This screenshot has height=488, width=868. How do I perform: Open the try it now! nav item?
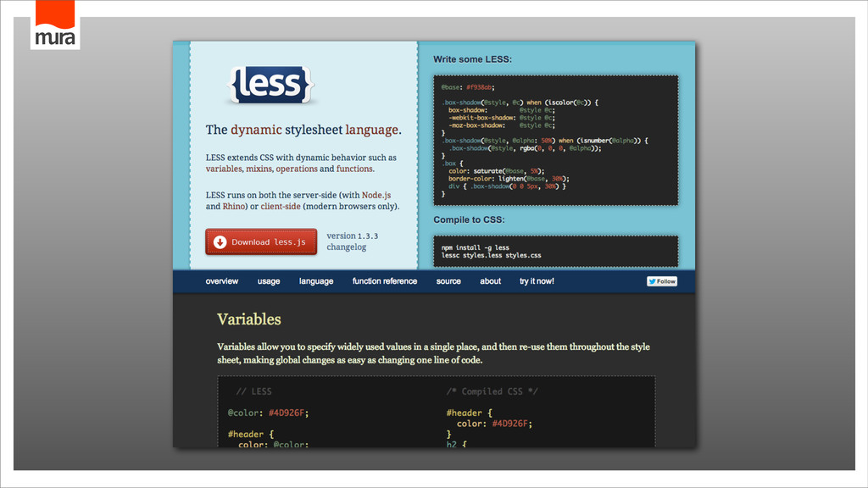(537, 281)
